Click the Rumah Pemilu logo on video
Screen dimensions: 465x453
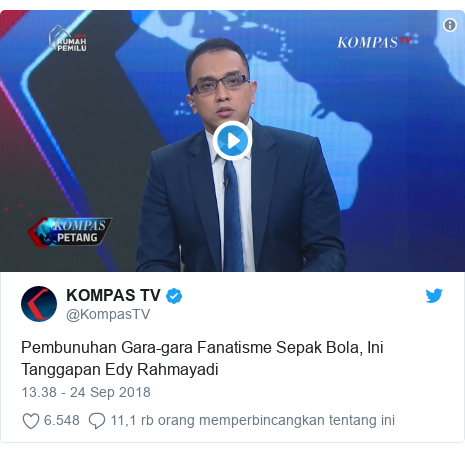[x=68, y=39]
